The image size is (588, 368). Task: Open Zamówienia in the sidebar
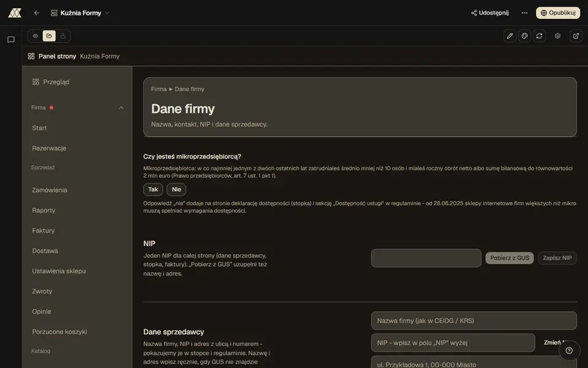[77, 190]
